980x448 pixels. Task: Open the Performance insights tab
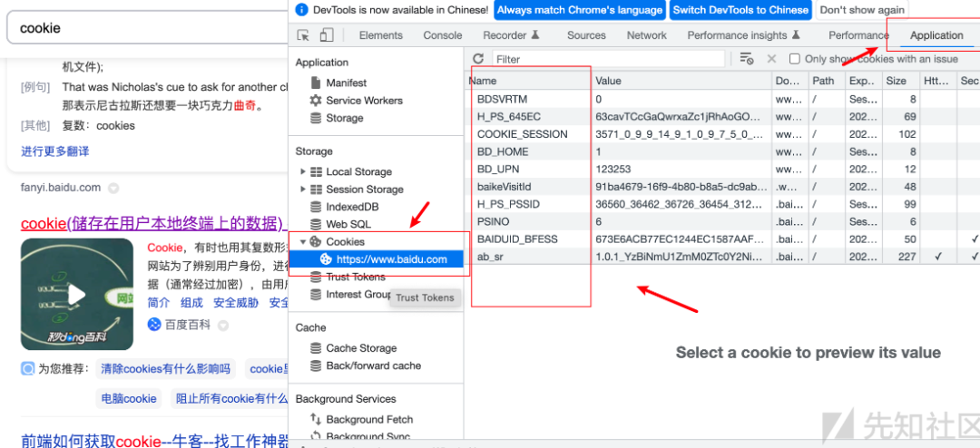tap(743, 35)
